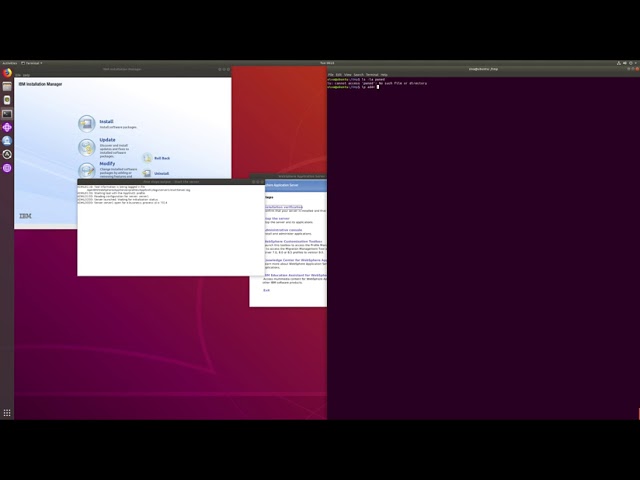Close the Installation Manager window

point(228,69)
